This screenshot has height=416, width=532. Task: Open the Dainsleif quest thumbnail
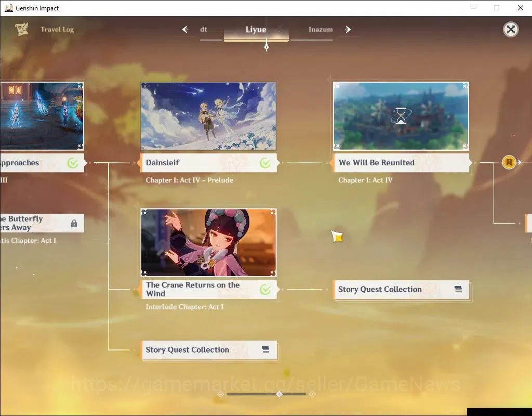pyautogui.click(x=209, y=116)
